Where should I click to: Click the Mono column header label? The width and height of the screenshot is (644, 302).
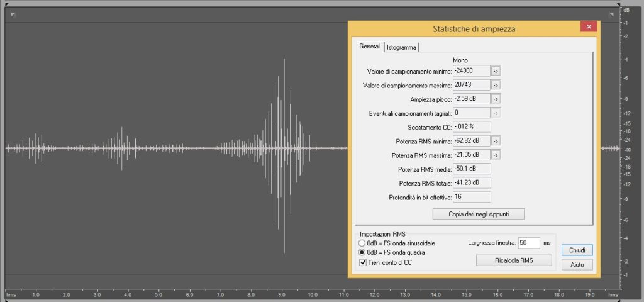[x=460, y=60]
